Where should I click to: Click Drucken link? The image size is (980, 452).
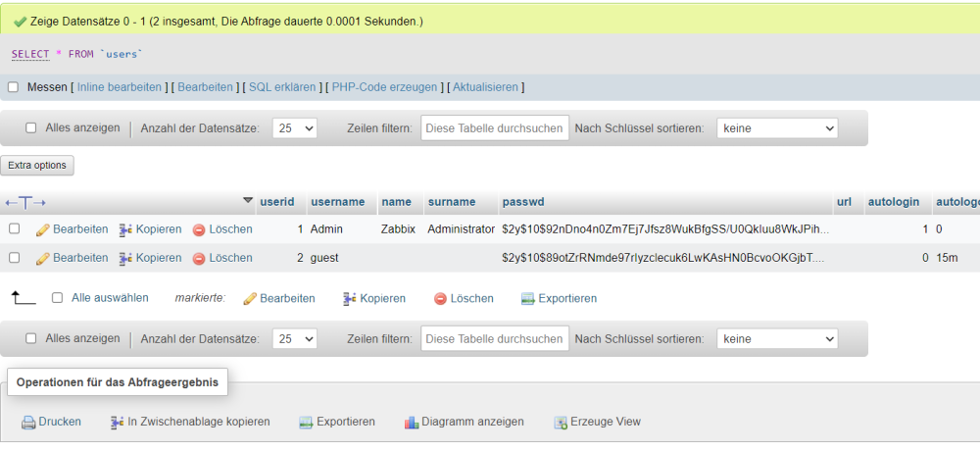(60, 422)
